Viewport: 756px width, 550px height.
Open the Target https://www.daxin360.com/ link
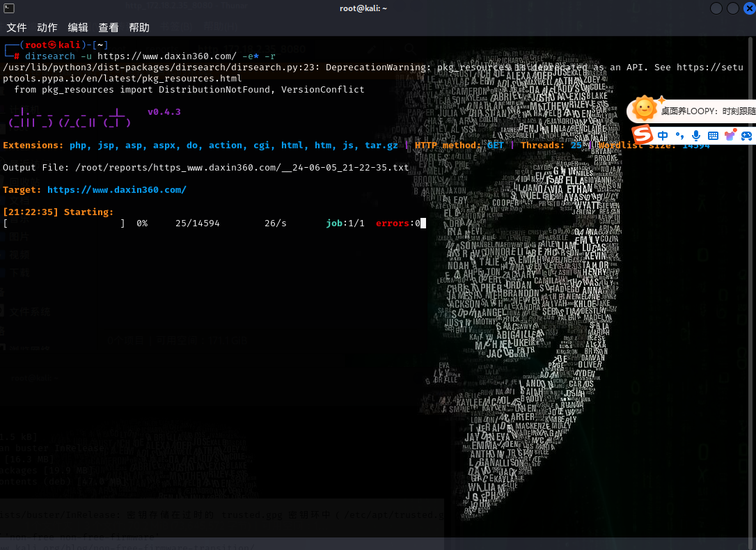tap(117, 190)
